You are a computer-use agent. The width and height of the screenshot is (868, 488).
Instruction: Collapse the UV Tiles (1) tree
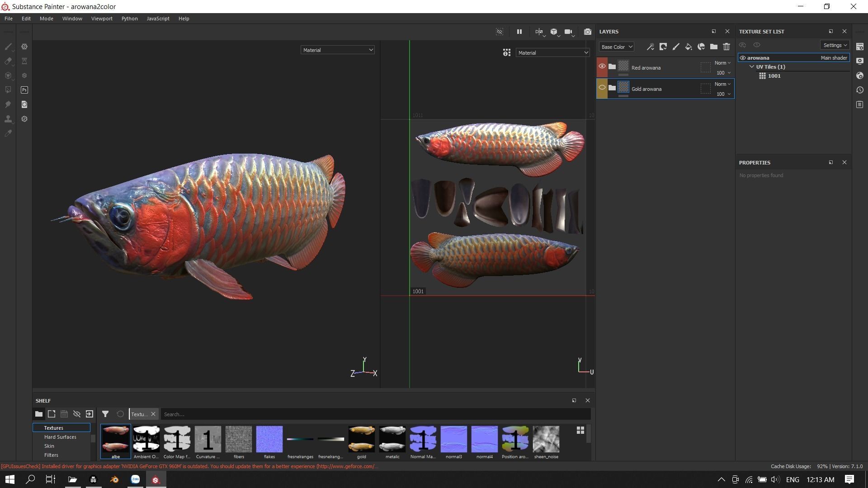pyautogui.click(x=752, y=67)
